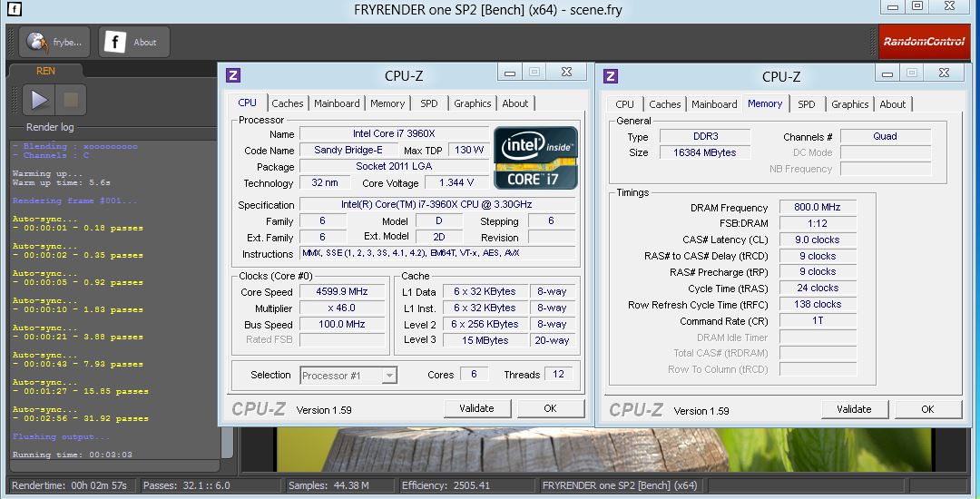The height and width of the screenshot is (499, 980).
Task: Open the About button with f logo
Action: 114,42
